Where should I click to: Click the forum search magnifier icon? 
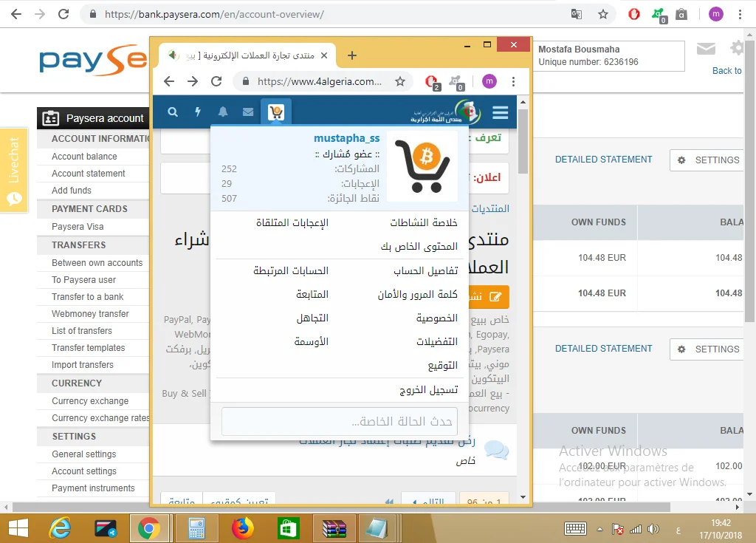click(173, 112)
